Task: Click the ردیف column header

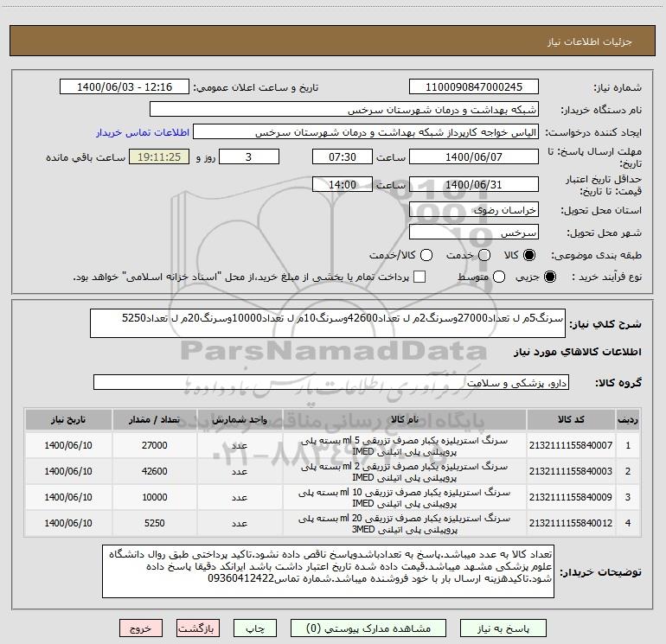Action: [628, 420]
